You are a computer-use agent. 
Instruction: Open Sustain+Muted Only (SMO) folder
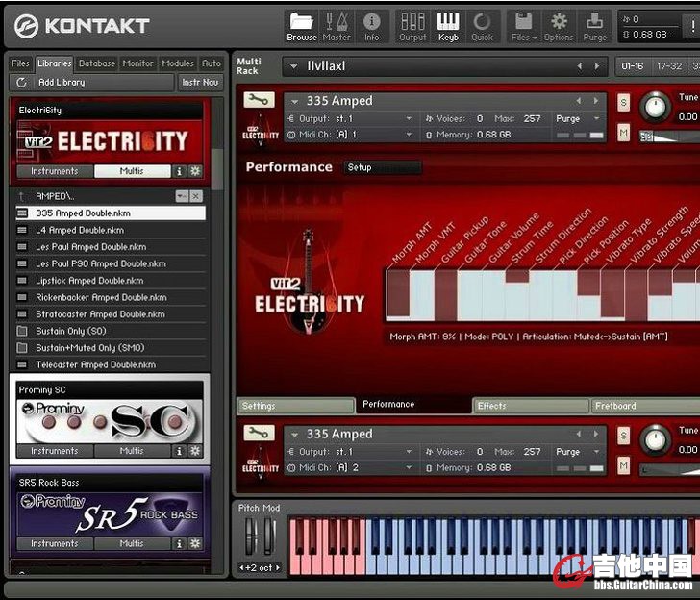coord(111,348)
